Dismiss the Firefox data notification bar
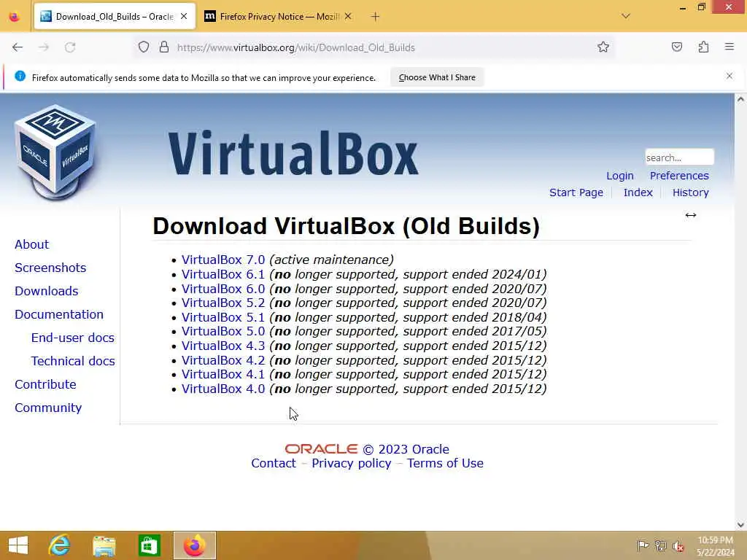 (729, 76)
